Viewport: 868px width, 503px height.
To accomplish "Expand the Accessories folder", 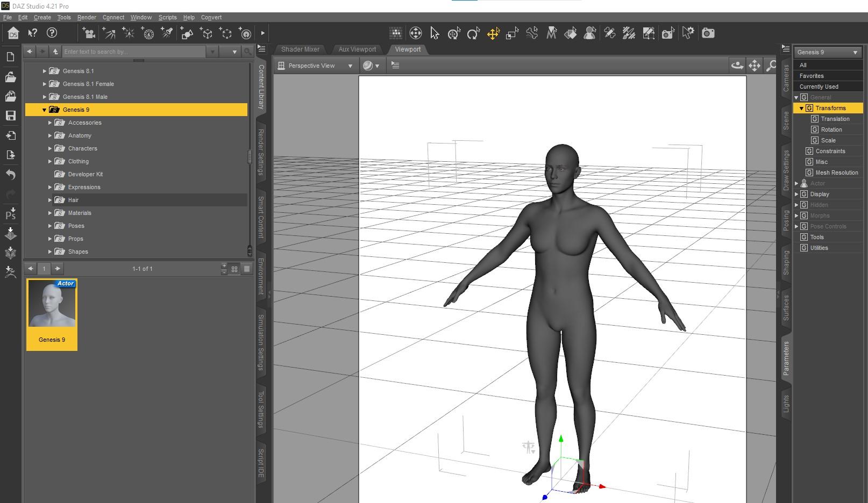I will [50, 123].
